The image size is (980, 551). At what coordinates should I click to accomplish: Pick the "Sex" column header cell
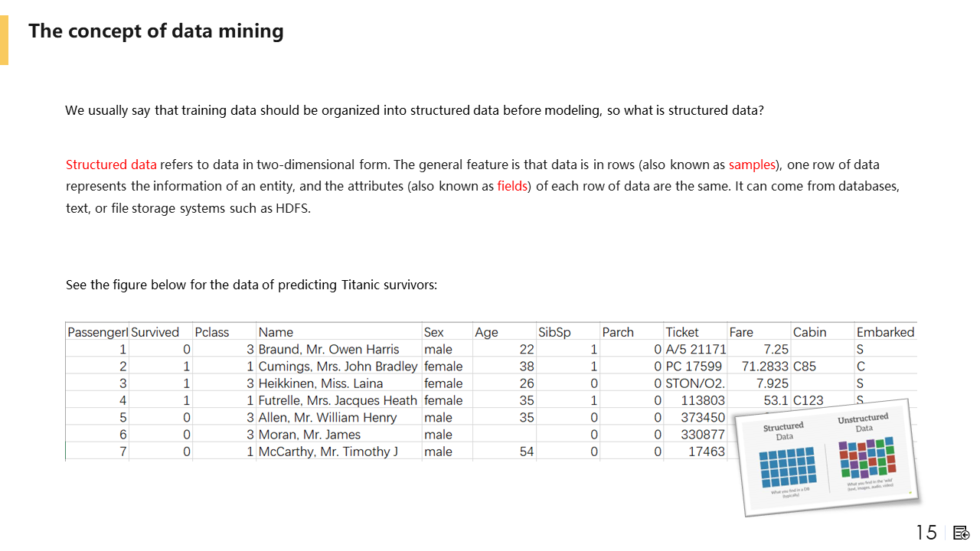tap(433, 332)
